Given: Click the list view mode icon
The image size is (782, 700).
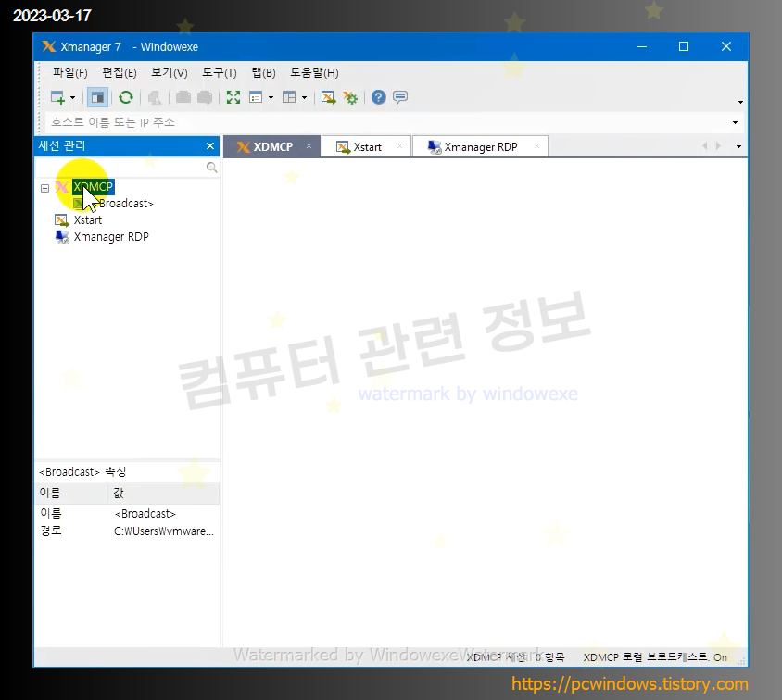Looking at the screenshot, I should [x=256, y=97].
